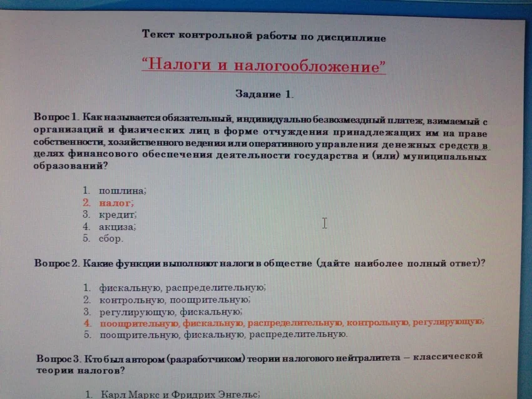Select answer option «кредит»
Screen dimensions: 532x399
(116, 215)
